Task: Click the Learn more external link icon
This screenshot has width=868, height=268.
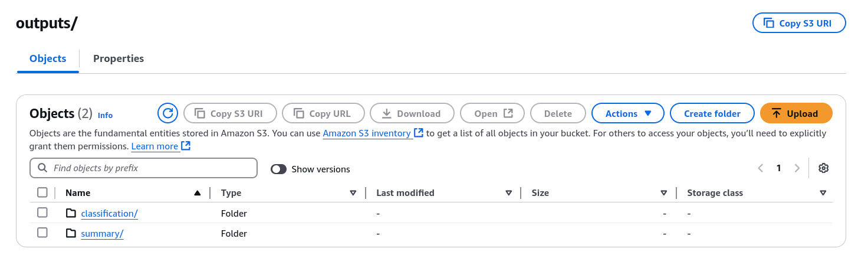Action: 186,146
